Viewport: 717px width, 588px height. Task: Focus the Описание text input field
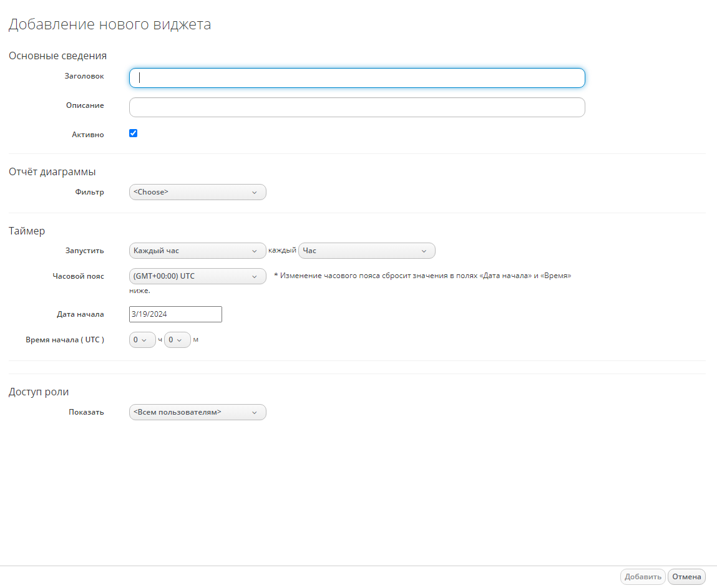click(356, 107)
